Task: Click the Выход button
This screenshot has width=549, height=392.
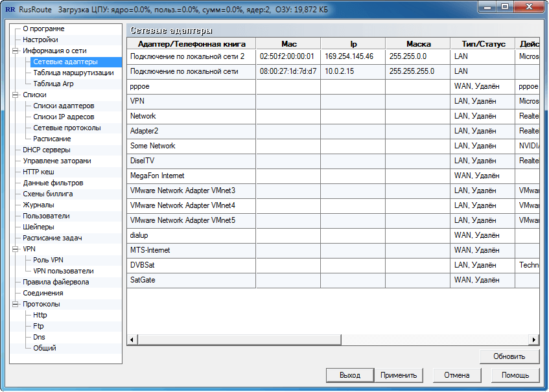Action: coord(350,375)
